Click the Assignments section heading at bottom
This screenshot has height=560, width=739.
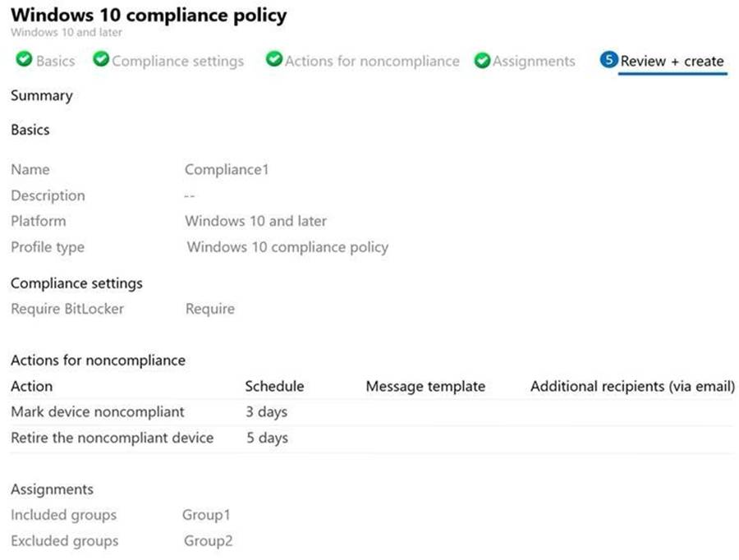[x=52, y=489]
